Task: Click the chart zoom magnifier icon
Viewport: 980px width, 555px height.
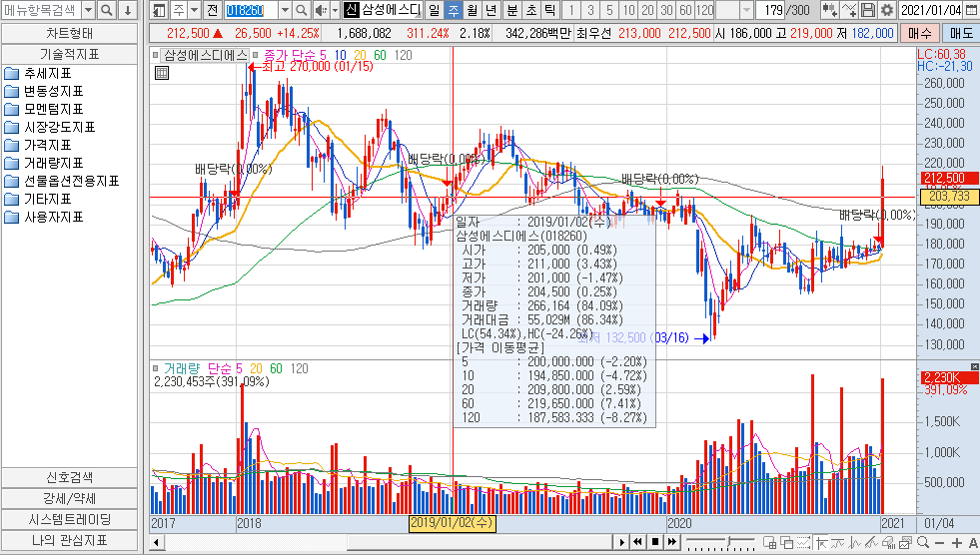Action: [922, 542]
